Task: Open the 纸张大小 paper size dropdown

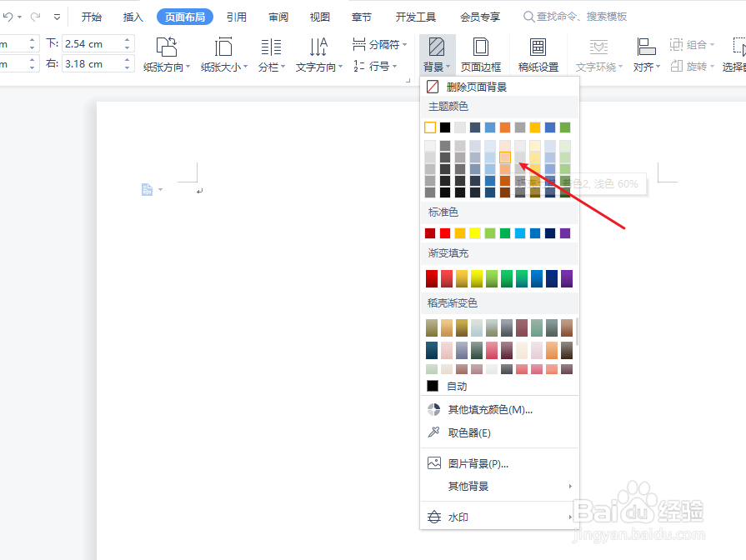Action: [x=224, y=55]
